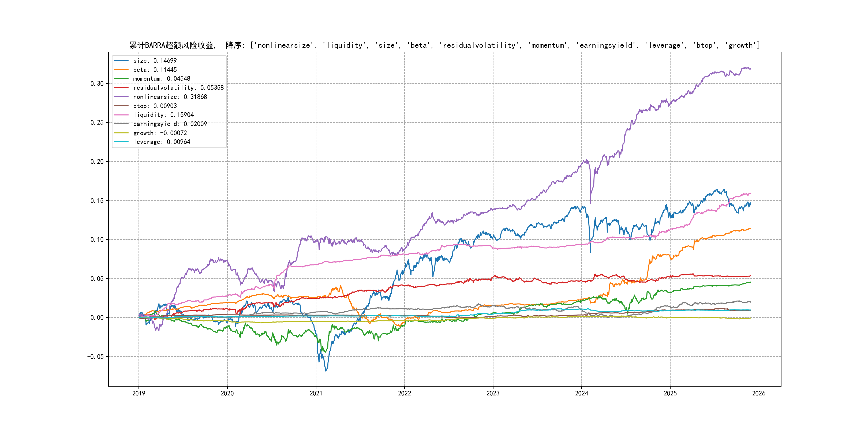Click the 2026 x-axis tick label
868x434 pixels.
[758, 393]
